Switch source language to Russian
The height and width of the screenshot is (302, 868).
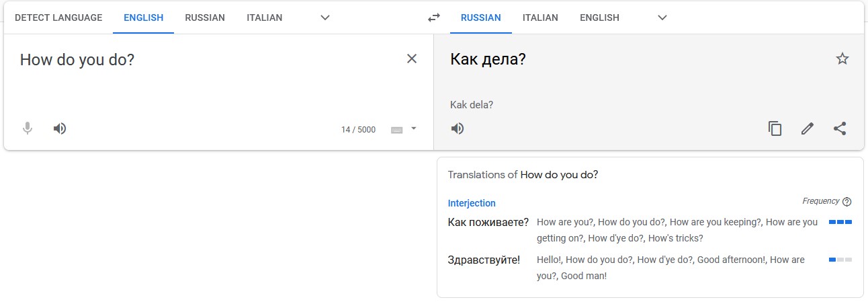tap(205, 18)
